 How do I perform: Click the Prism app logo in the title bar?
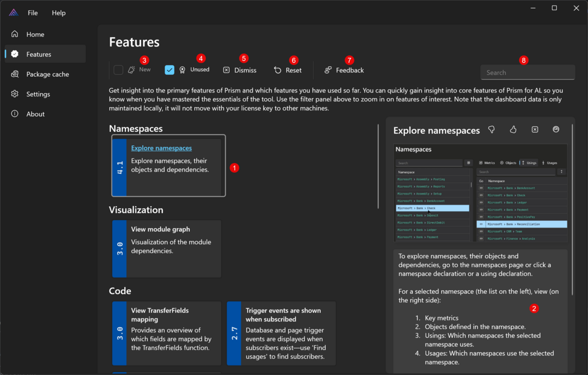13,13
